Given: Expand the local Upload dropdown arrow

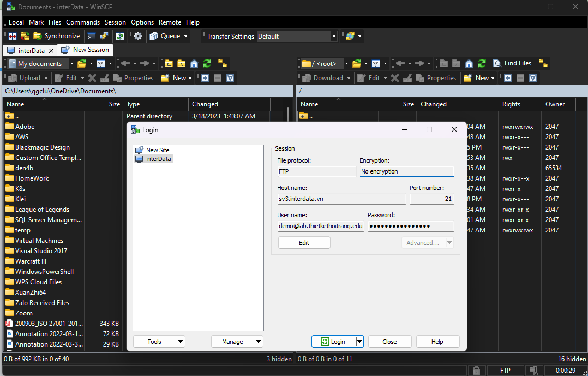Looking at the screenshot, I should click(x=46, y=78).
